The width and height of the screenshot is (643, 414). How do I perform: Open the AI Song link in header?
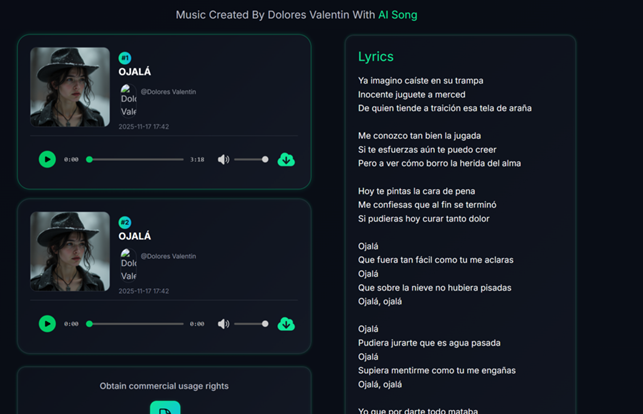[398, 15]
